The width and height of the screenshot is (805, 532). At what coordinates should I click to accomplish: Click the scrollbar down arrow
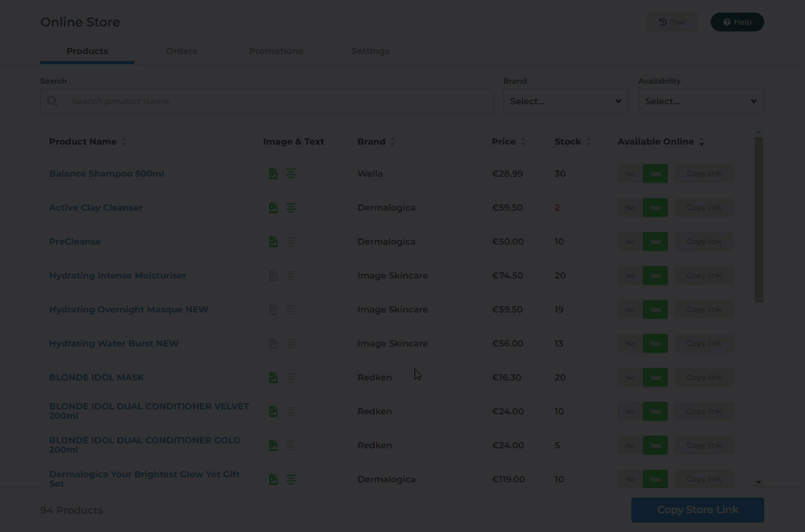coord(758,482)
